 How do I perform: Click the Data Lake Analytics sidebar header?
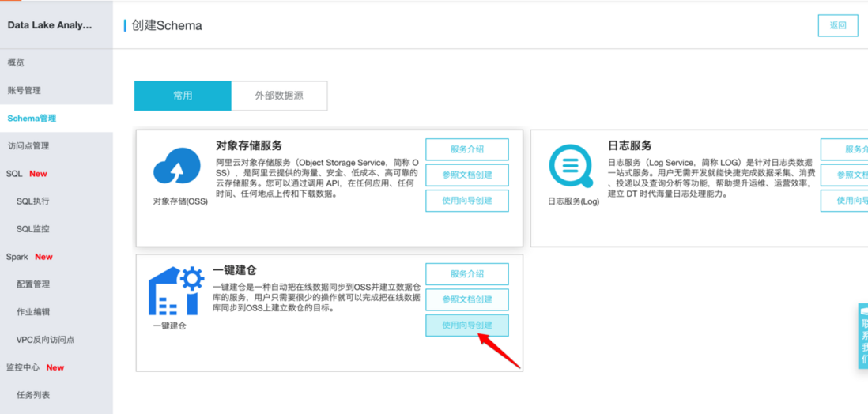(x=49, y=25)
